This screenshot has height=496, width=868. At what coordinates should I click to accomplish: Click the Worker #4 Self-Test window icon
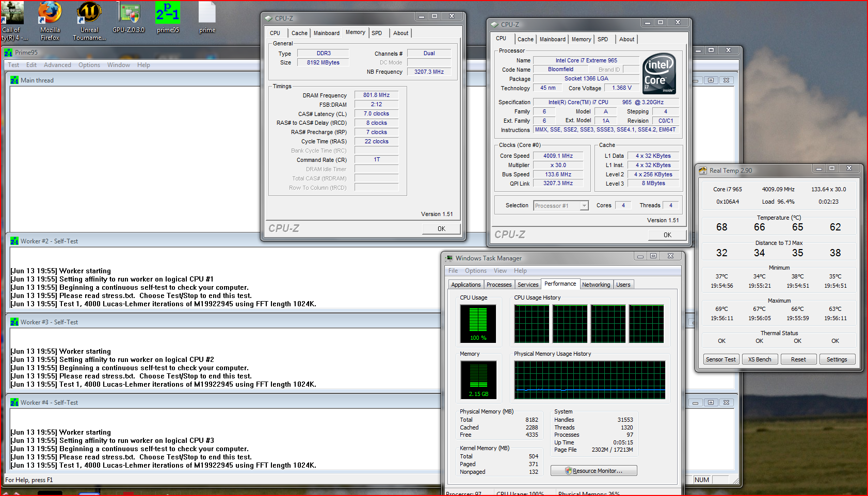click(14, 403)
